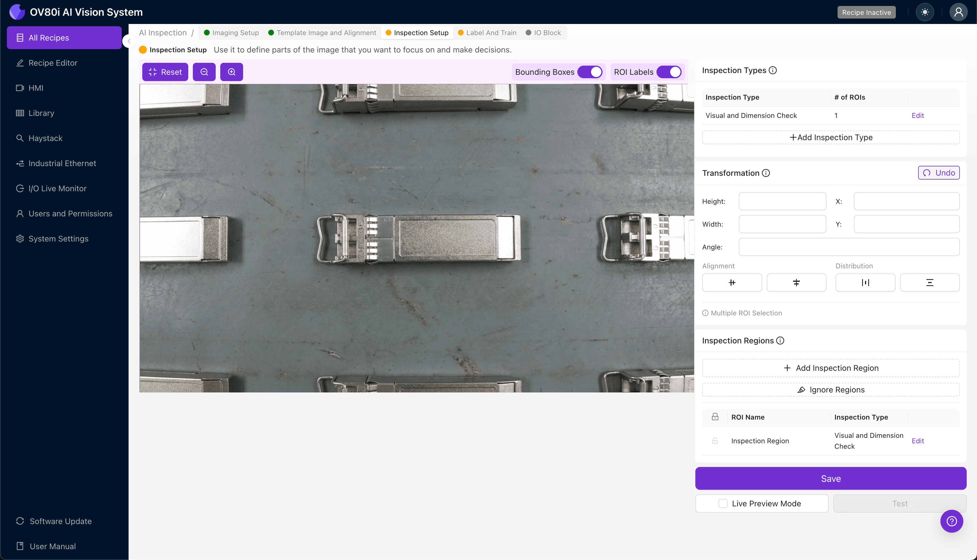Click into the Angle input field
The image size is (977, 560).
coord(849,247)
